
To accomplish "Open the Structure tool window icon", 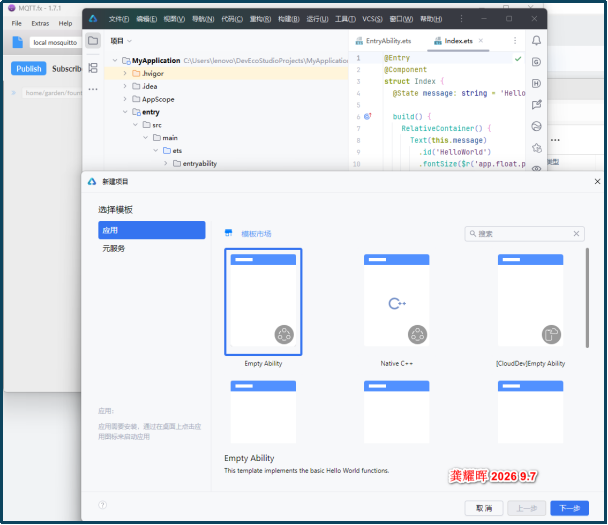I will tap(93, 68).
